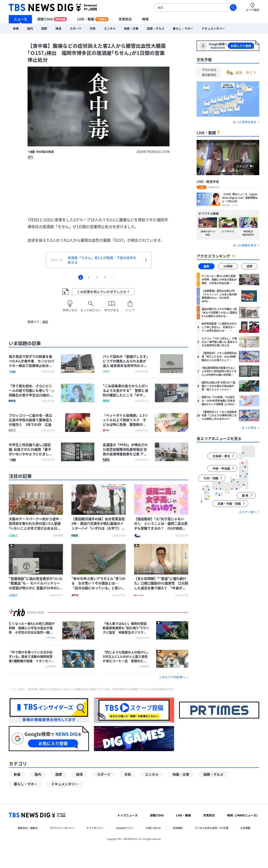Open ドキュメンタリー in the top sub-navigation
Screen dimensions: 268x868
click(x=213, y=29)
